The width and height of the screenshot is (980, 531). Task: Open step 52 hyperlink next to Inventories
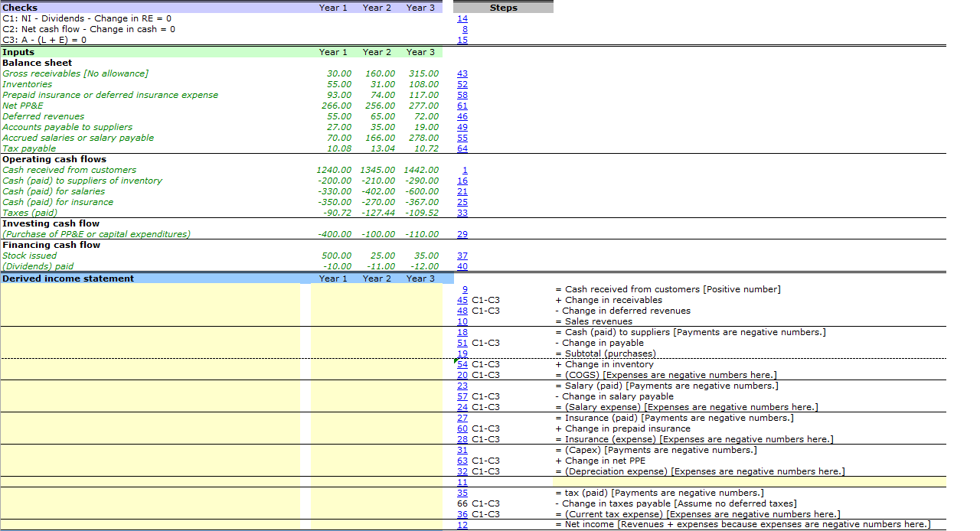[462, 84]
